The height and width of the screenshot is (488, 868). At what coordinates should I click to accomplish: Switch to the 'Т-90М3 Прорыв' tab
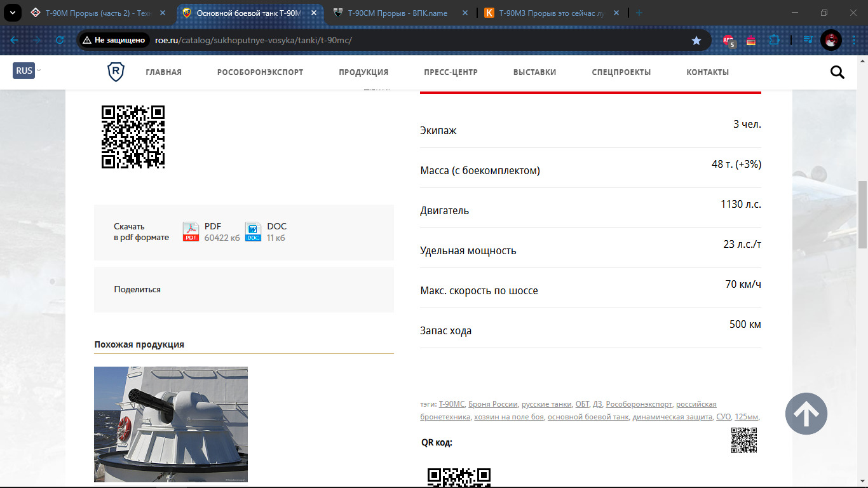(552, 13)
